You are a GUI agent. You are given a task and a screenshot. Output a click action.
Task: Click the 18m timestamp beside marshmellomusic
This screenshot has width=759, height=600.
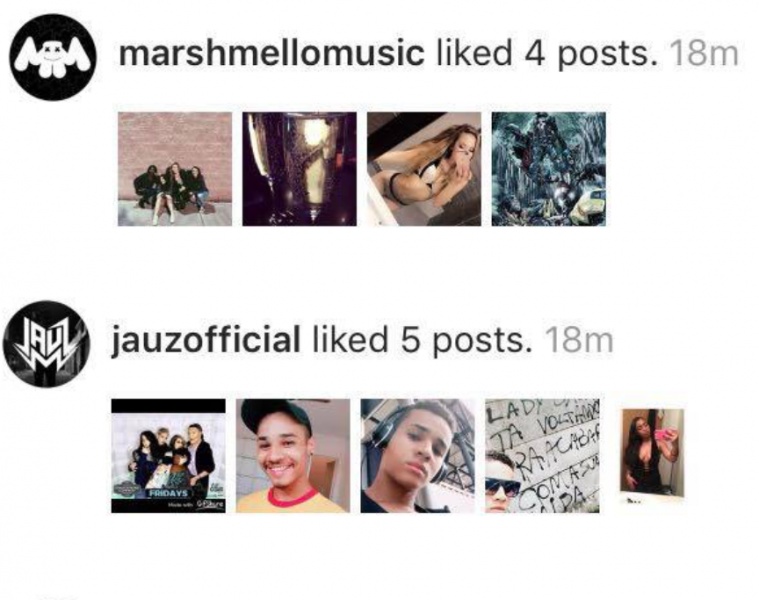(x=704, y=53)
